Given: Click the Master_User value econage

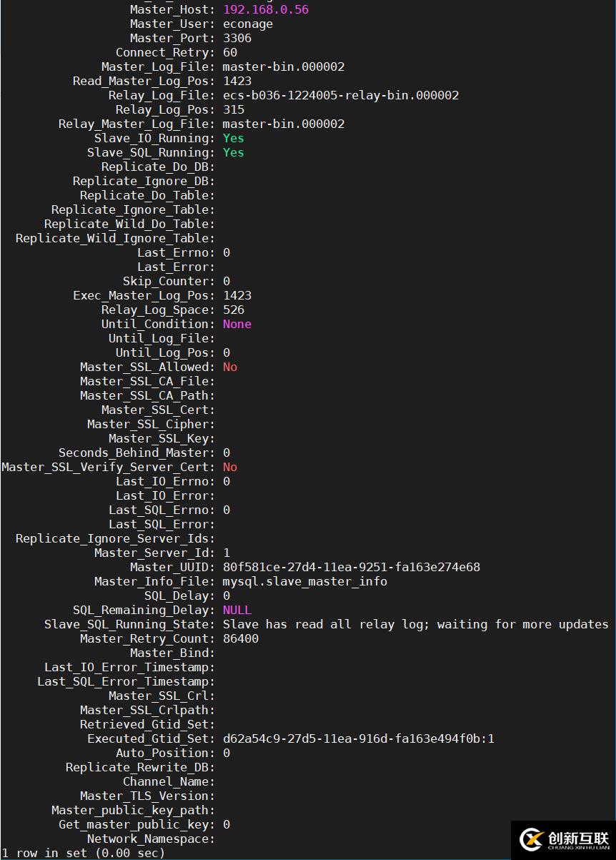Looking at the screenshot, I should (248, 24).
